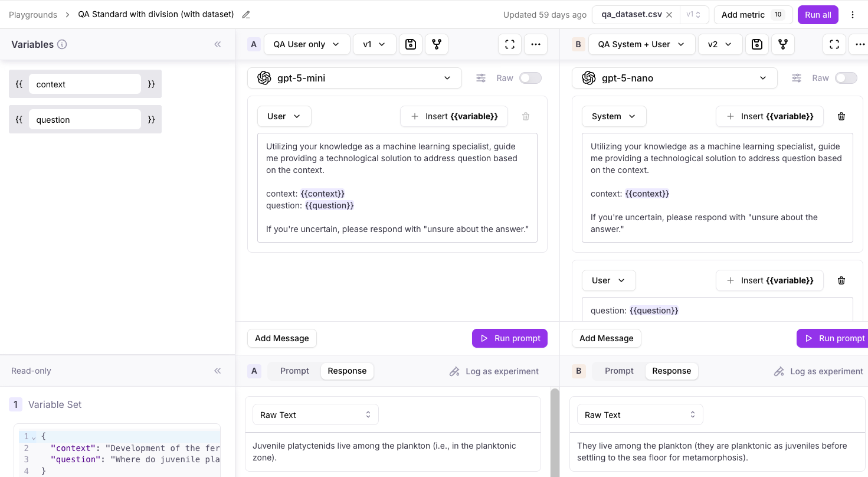
Task: Change the User role dropdown in panel A
Action: 284,116
